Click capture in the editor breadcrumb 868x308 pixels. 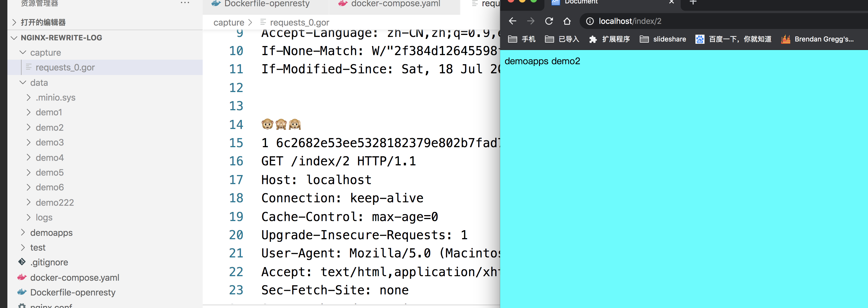click(x=229, y=23)
